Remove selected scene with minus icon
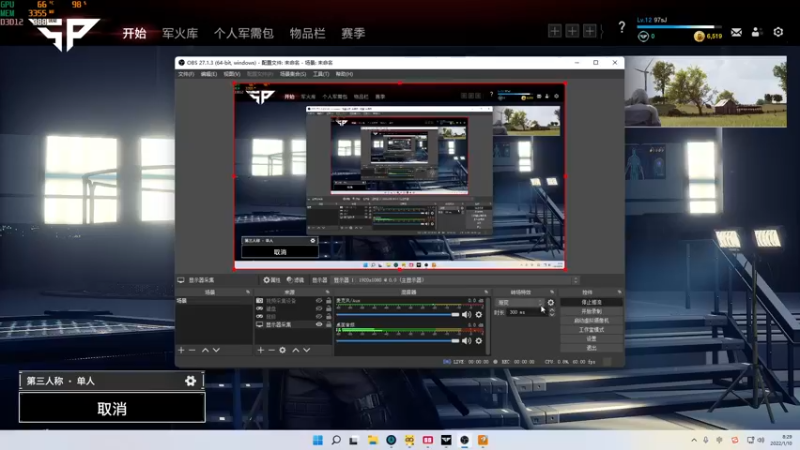Screen dimensions: 800x450 (x=192, y=350)
